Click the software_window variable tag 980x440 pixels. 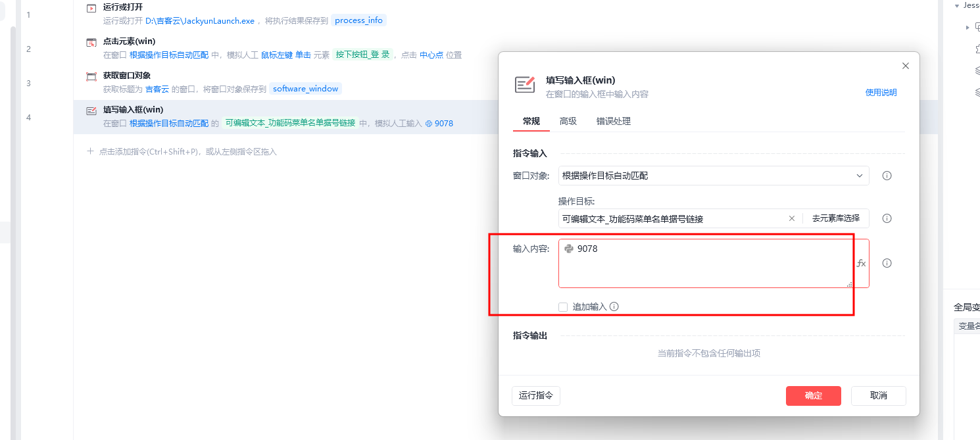[x=306, y=89]
